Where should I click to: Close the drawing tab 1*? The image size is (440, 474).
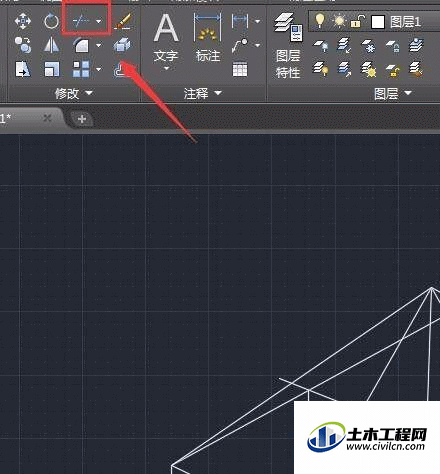tap(47, 118)
